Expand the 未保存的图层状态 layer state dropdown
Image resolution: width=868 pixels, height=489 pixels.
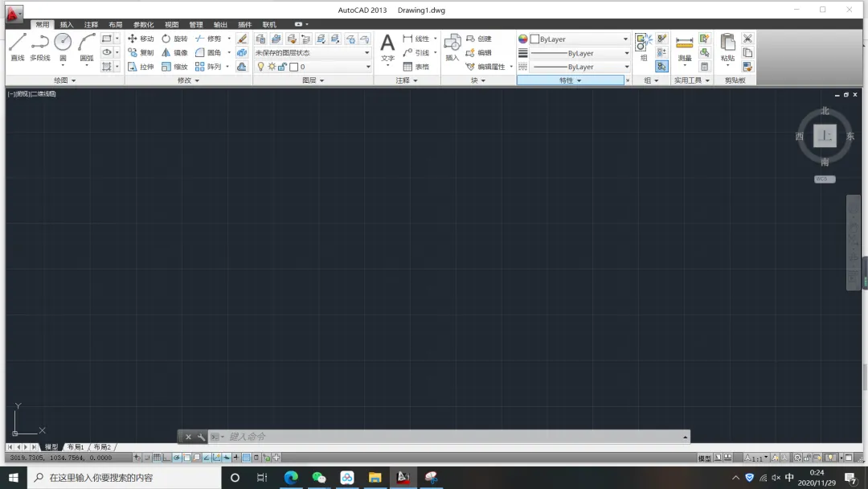(312, 52)
